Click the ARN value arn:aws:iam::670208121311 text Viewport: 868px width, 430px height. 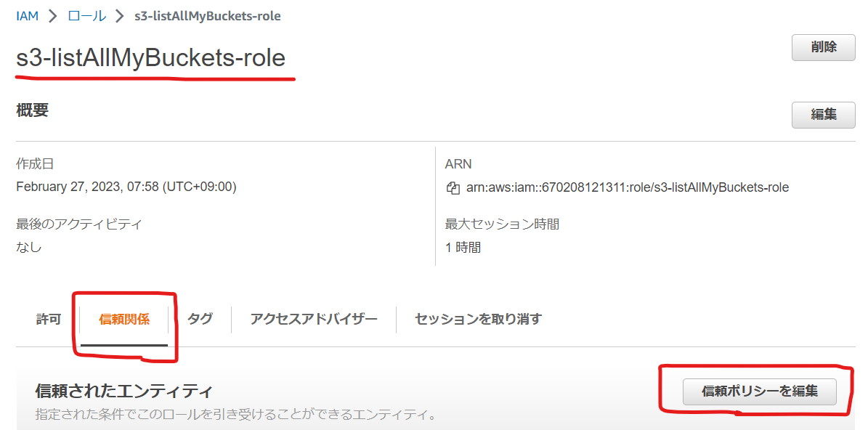(x=628, y=187)
